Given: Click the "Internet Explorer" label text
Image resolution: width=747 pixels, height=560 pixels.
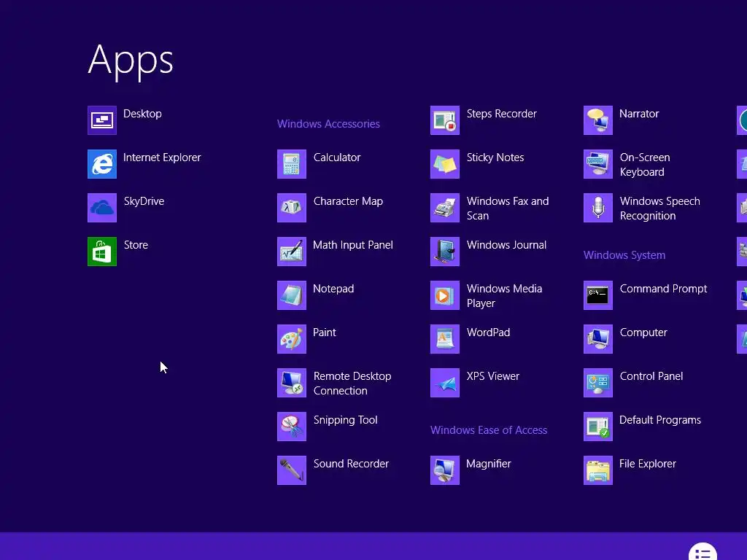Looking at the screenshot, I should point(162,157).
